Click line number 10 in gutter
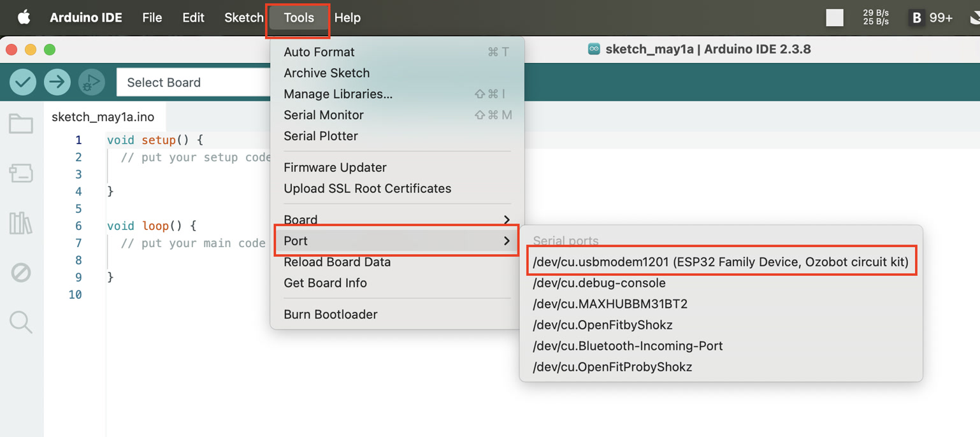The height and width of the screenshot is (437, 980). click(75, 295)
